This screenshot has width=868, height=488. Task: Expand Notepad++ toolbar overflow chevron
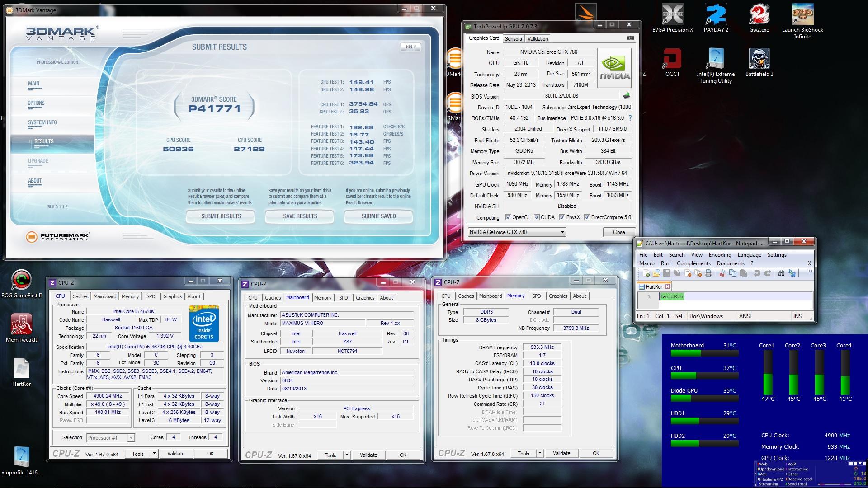click(810, 271)
